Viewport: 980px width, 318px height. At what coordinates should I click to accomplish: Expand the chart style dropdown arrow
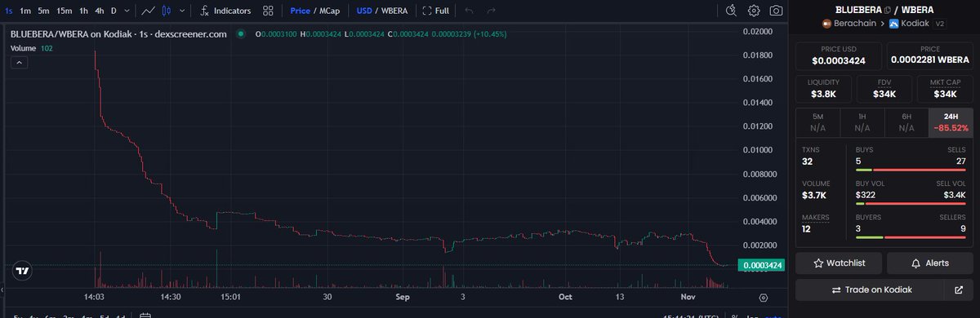(x=181, y=11)
